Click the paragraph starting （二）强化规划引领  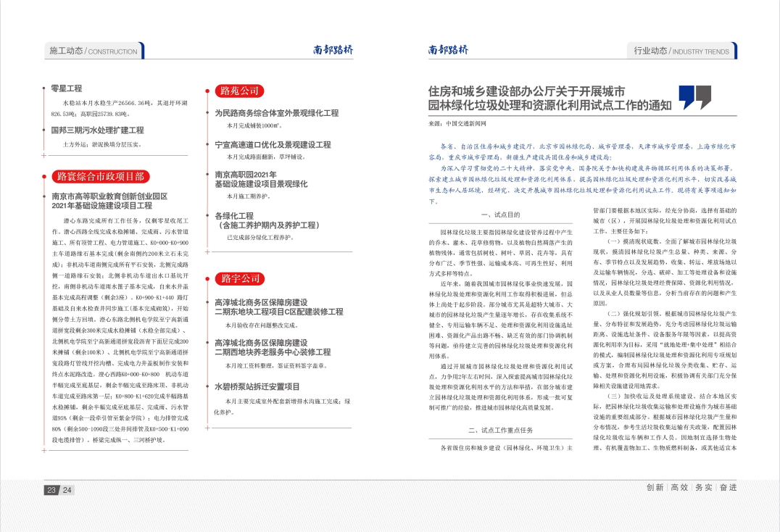coord(665,350)
